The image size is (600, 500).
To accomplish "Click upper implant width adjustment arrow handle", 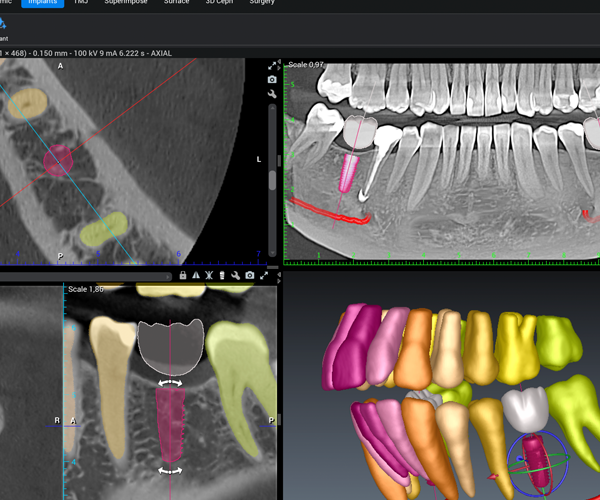I will pos(170,382).
